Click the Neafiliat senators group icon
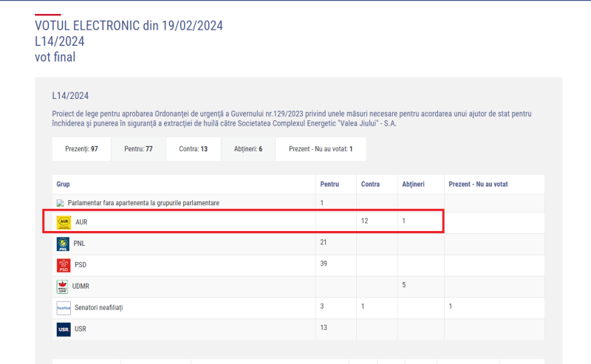The height and width of the screenshot is (364, 591). tap(64, 308)
